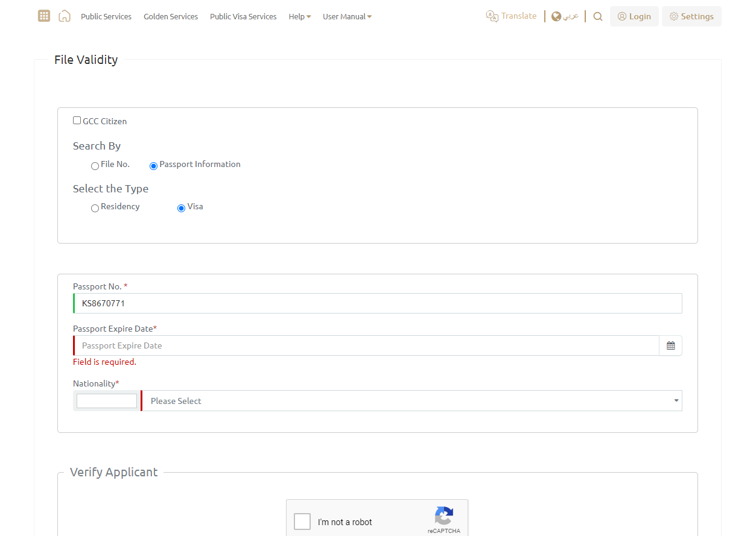The height and width of the screenshot is (536, 756).
Task: Expand the Help dropdown menu
Action: tap(299, 17)
